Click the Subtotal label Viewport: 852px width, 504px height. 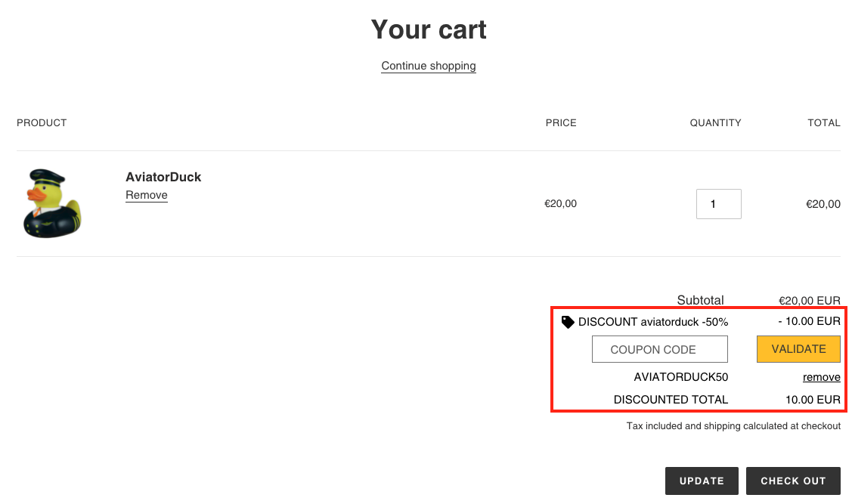point(700,300)
